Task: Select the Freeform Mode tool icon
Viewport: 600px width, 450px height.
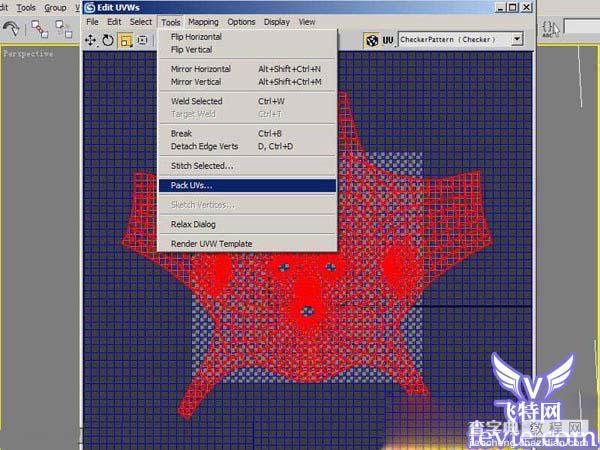Action: coord(142,40)
